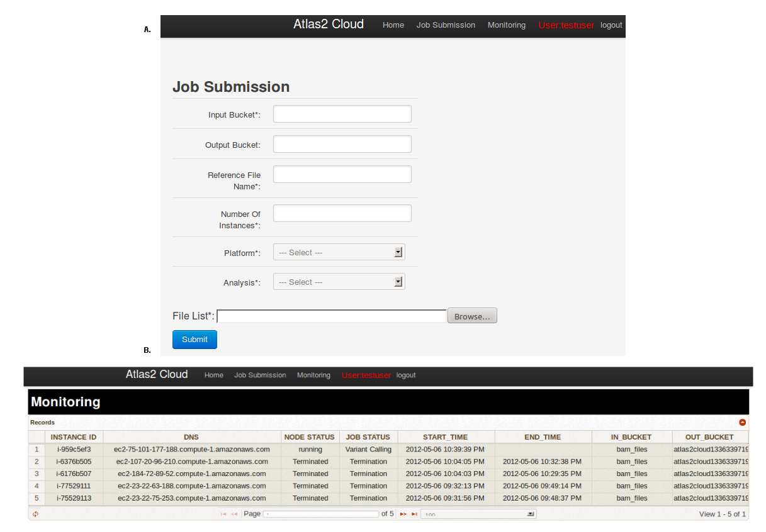Click the Number Of Instances field

pos(342,213)
